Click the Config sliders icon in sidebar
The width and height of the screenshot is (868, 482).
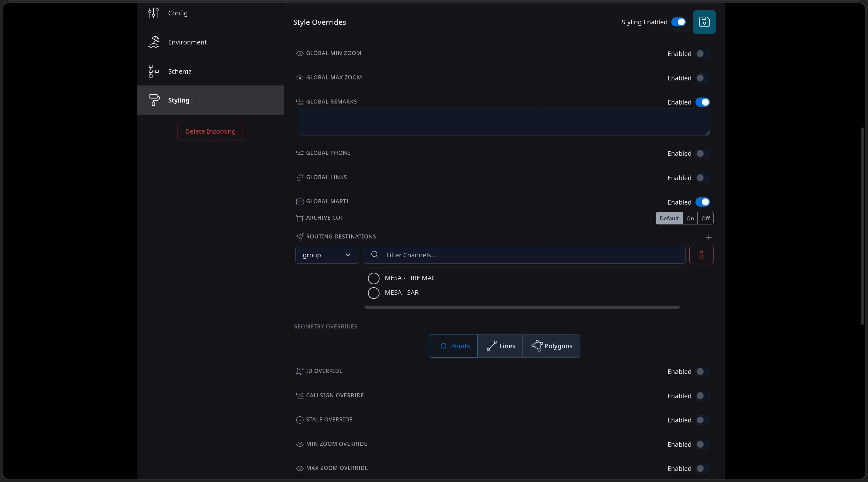153,13
